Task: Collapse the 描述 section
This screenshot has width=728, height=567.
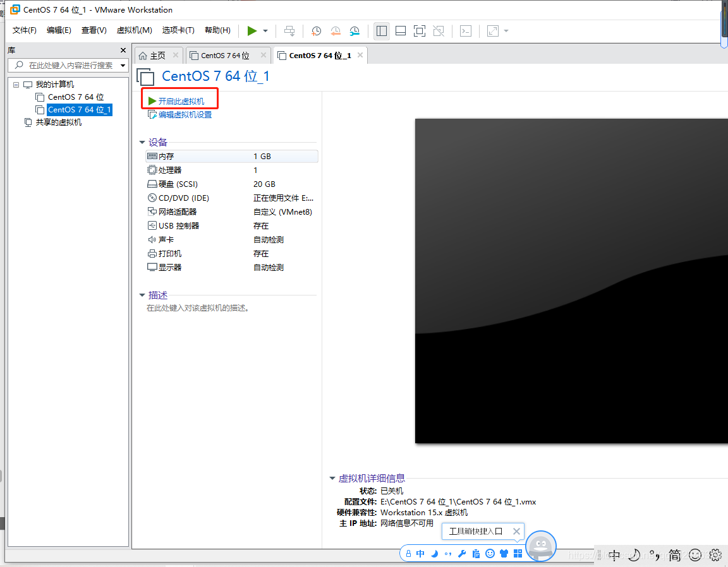Action: (x=142, y=295)
